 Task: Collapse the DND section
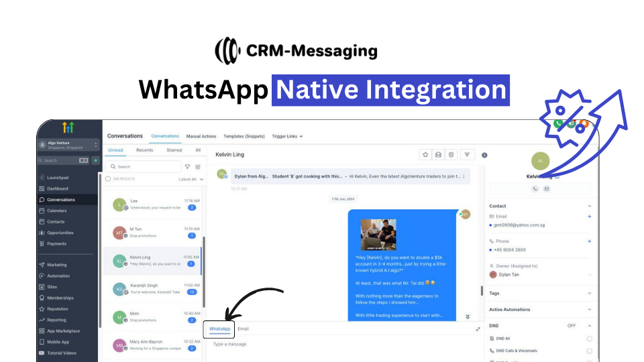pos(590,326)
